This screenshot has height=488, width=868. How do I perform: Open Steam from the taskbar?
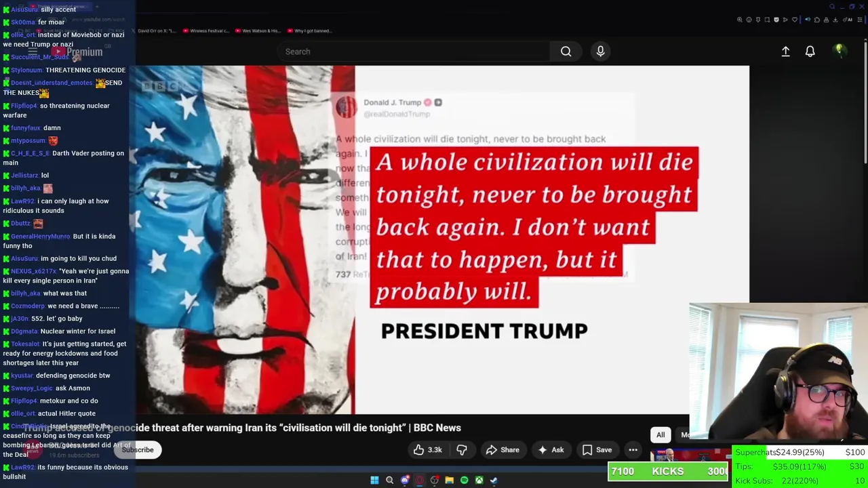point(494,480)
